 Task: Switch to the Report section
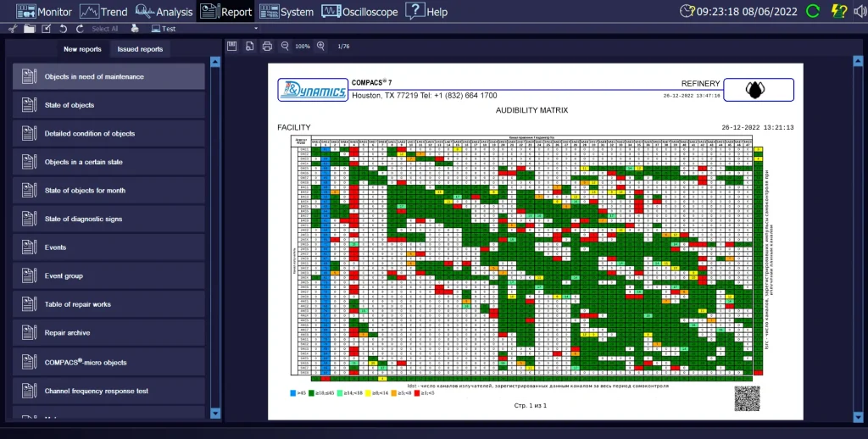[x=225, y=11]
